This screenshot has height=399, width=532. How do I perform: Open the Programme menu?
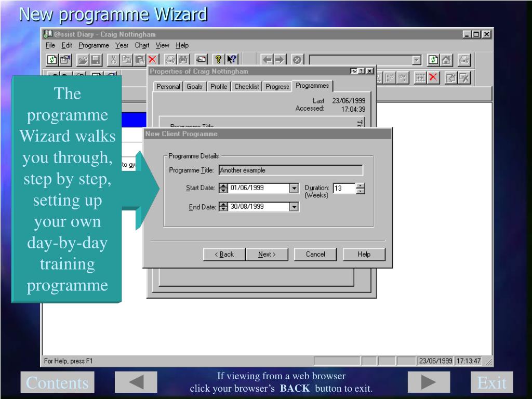(x=94, y=45)
